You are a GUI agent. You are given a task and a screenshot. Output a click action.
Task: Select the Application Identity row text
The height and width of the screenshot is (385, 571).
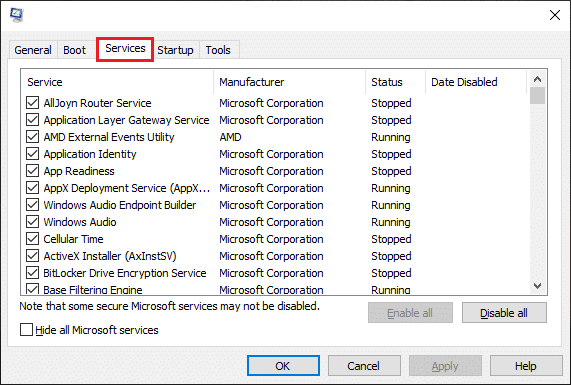90,154
